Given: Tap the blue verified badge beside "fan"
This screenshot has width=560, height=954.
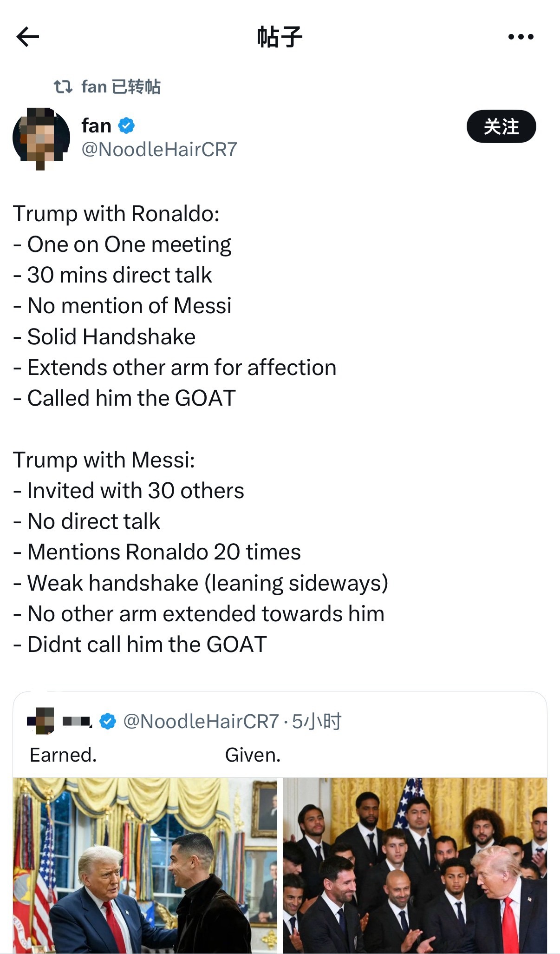Looking at the screenshot, I should tap(126, 125).
